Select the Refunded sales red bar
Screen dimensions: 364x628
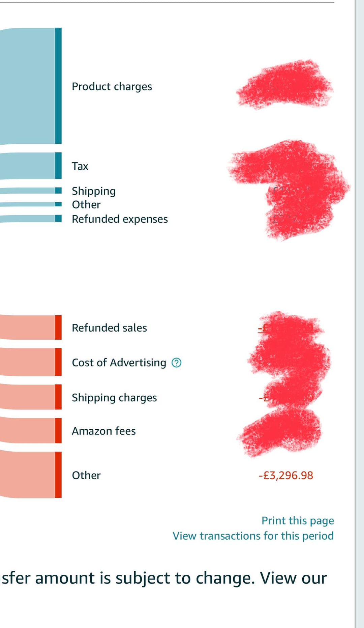(x=58, y=327)
